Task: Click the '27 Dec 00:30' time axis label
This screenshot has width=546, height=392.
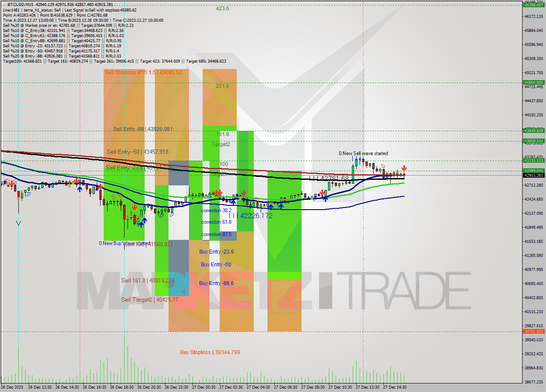Action: [x=204, y=387]
